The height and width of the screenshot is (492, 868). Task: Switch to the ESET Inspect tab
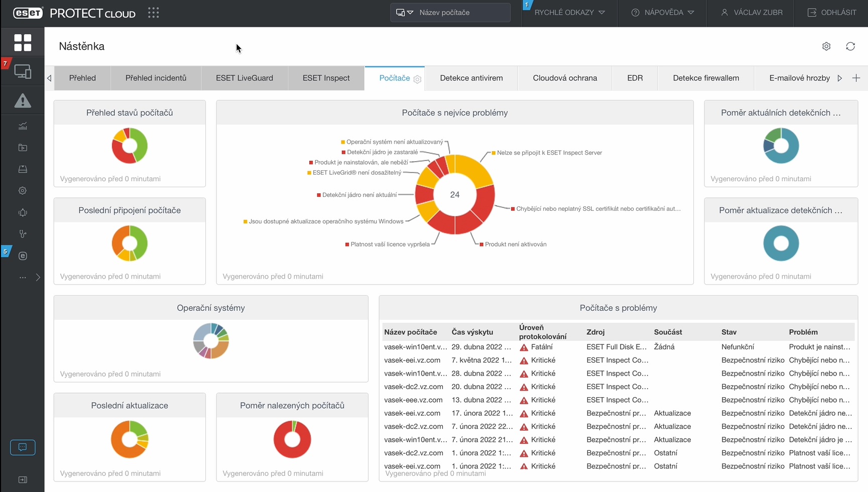point(326,78)
